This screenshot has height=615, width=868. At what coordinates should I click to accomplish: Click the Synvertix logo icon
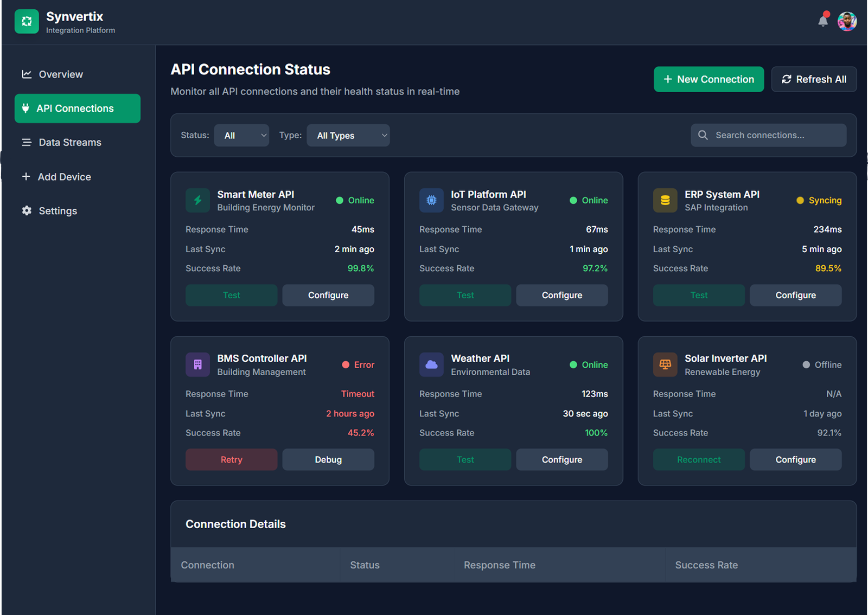tap(27, 22)
